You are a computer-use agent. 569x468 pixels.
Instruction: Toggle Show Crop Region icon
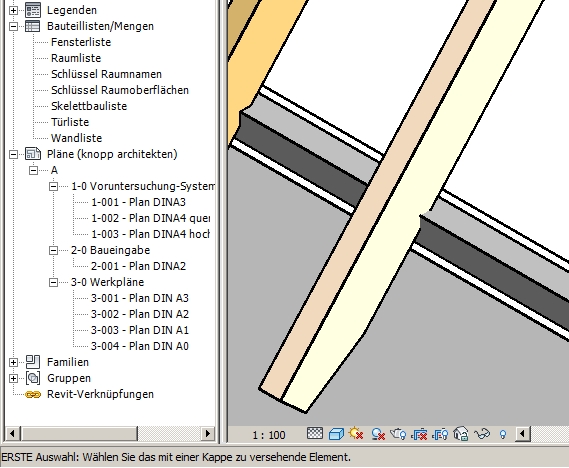[x=440, y=434]
